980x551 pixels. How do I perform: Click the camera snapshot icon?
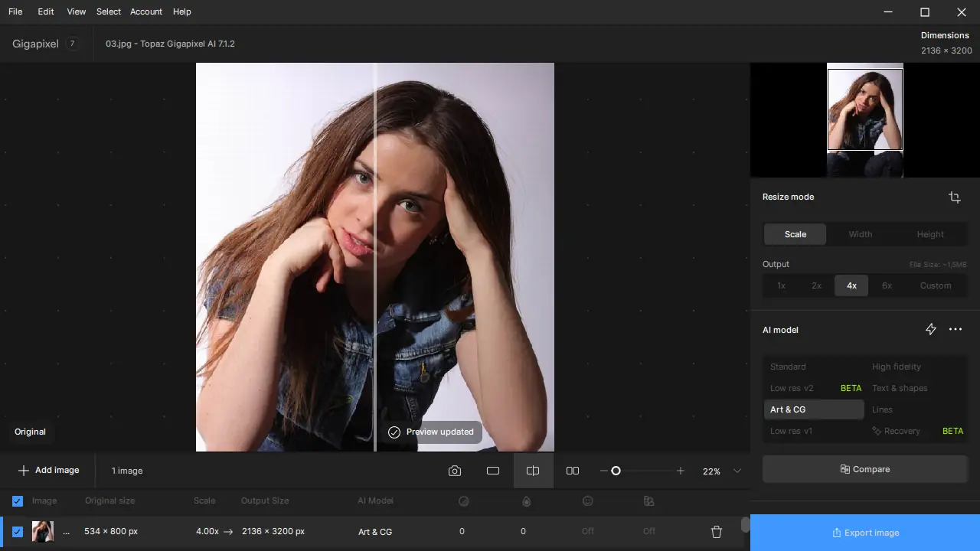click(x=455, y=471)
